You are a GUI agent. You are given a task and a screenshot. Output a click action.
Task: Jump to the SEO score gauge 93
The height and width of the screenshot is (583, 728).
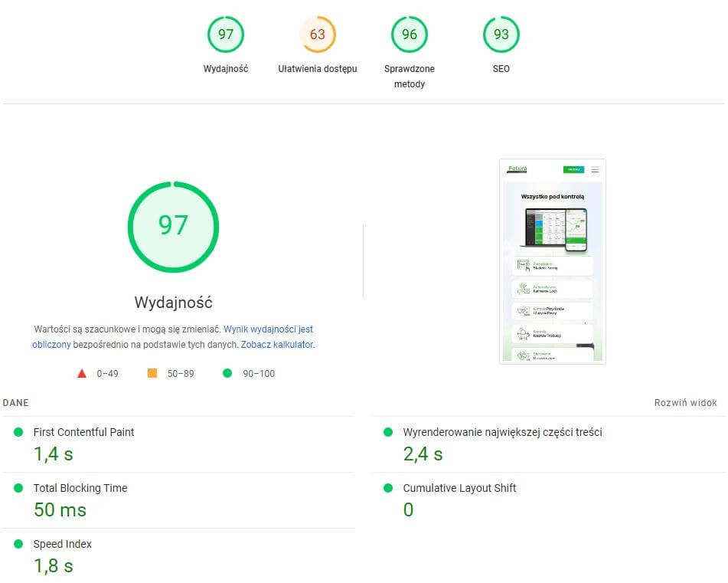501,34
